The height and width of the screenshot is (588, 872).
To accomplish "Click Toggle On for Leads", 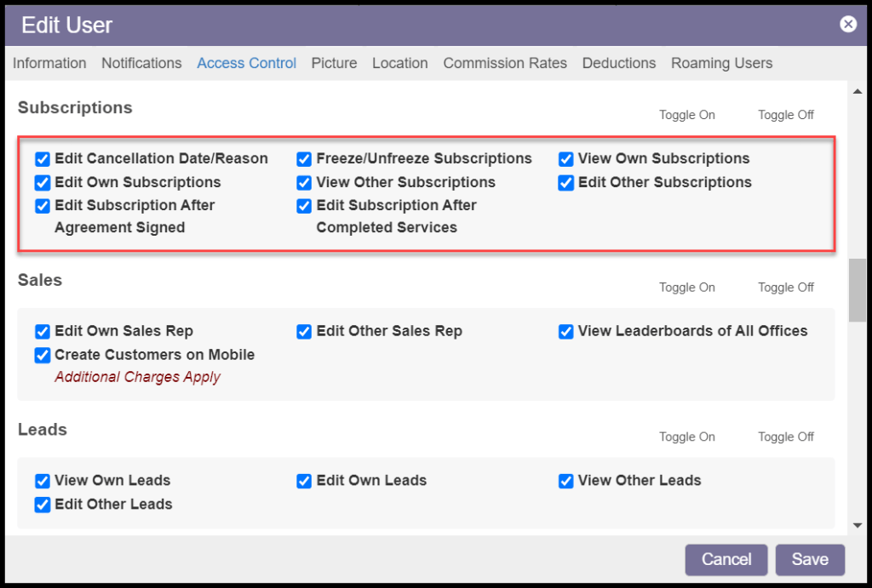I will pos(686,437).
